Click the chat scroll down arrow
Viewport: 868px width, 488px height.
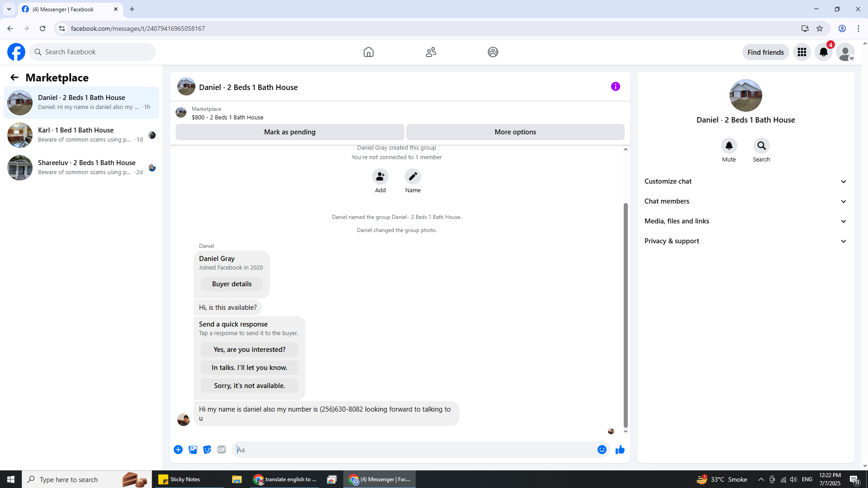[626, 431]
